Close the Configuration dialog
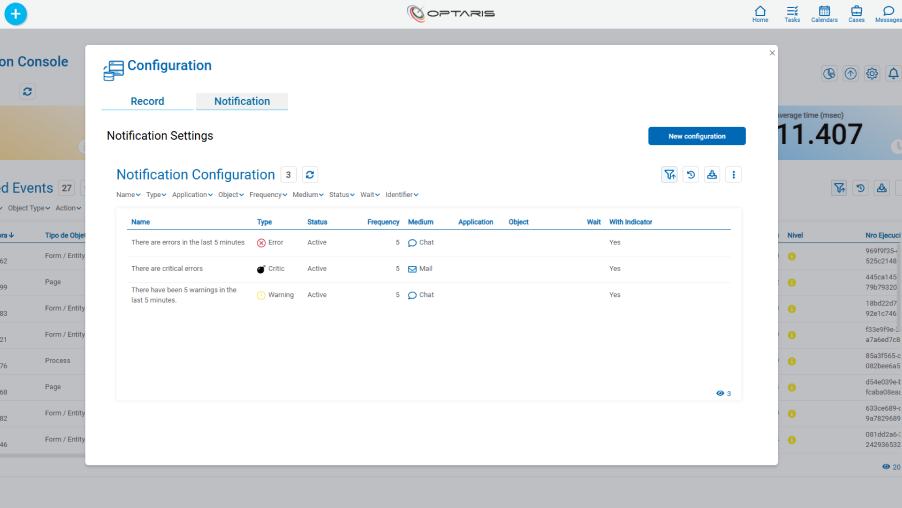This screenshot has width=902, height=508. pyautogui.click(x=772, y=53)
